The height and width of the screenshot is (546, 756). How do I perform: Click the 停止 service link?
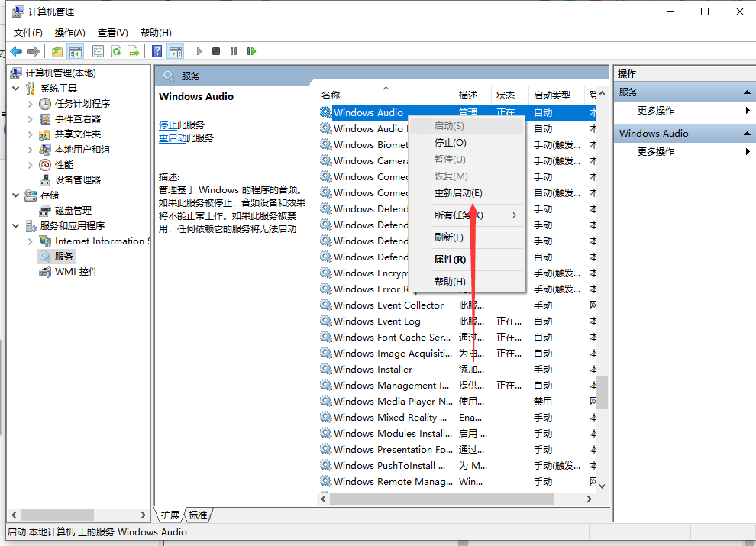(x=168, y=124)
